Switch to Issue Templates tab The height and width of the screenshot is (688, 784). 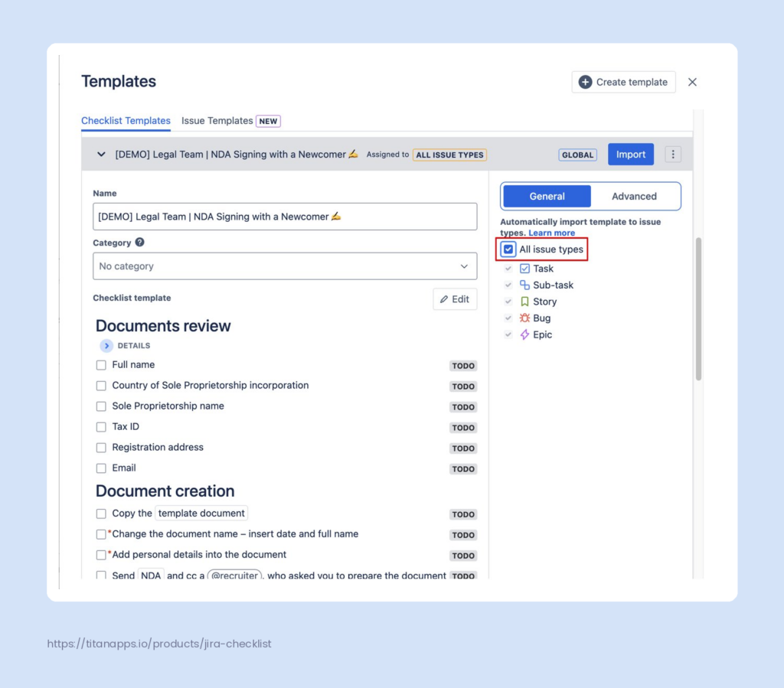click(x=217, y=121)
